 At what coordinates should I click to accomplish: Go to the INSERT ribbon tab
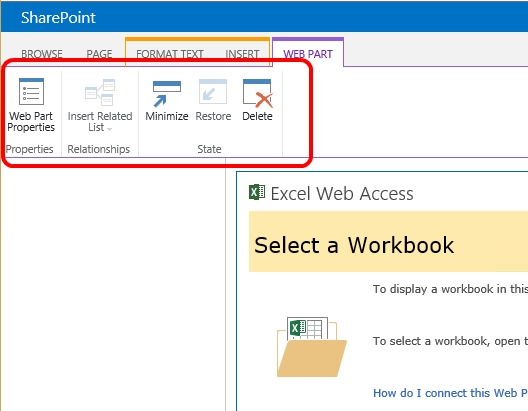tap(242, 54)
